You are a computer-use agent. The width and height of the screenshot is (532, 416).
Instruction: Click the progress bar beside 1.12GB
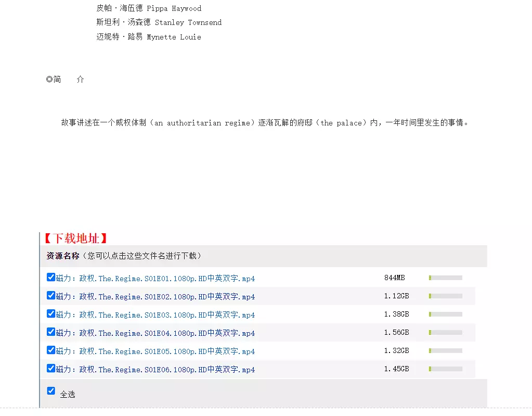445,296
